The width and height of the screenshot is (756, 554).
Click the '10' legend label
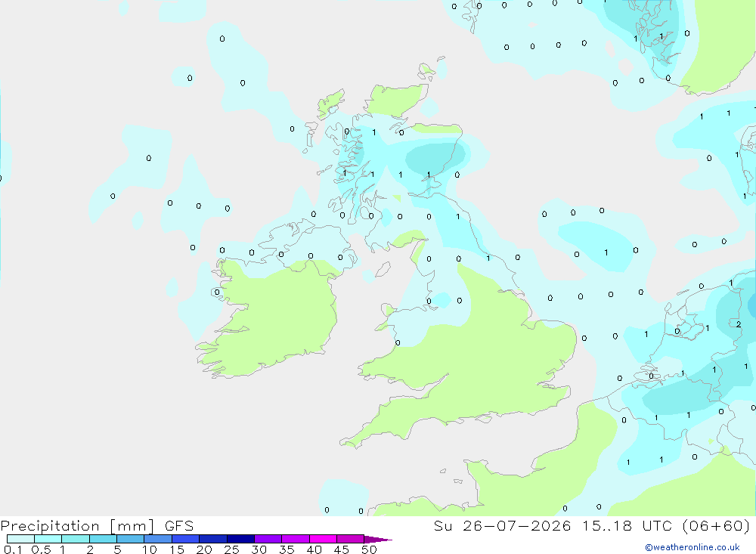click(x=150, y=549)
